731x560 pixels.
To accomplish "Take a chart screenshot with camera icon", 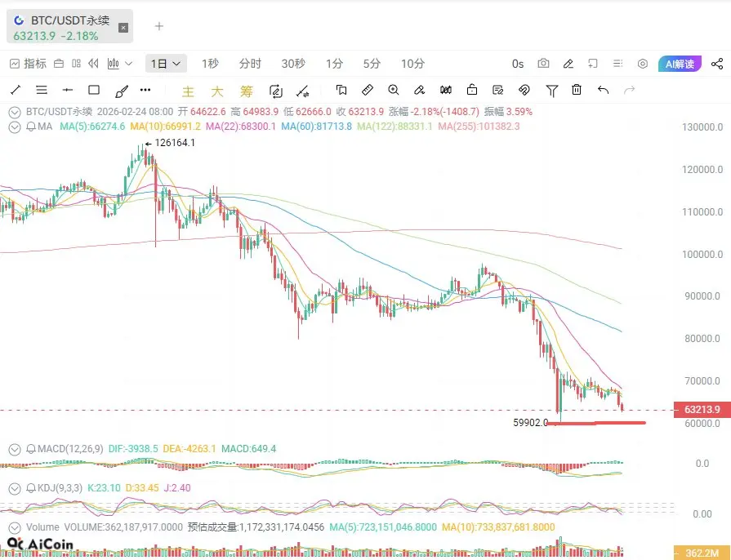I will (x=543, y=64).
